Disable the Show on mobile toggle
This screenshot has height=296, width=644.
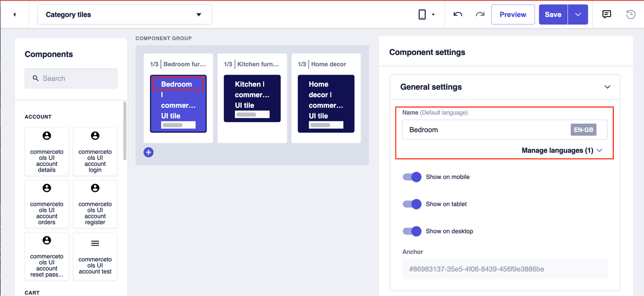[411, 177]
